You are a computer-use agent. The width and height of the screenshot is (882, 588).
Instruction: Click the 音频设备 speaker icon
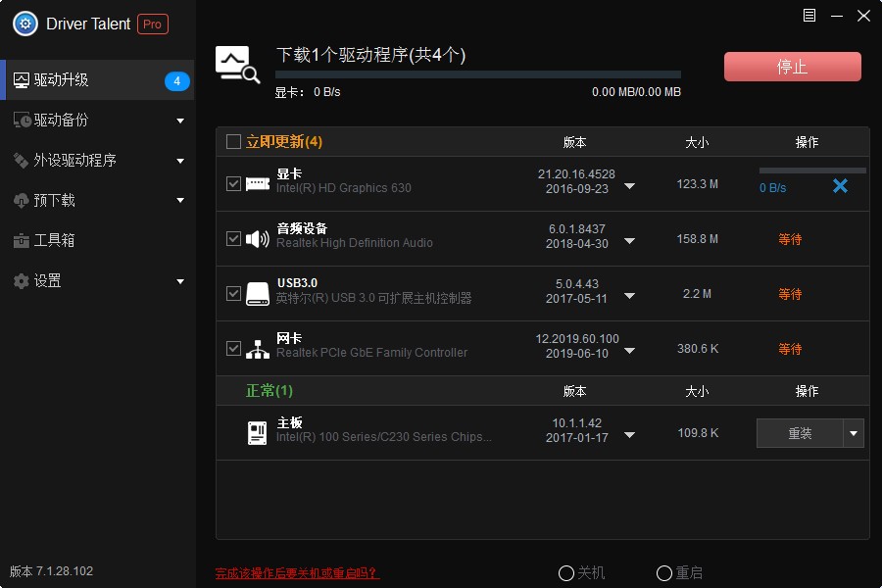[258, 238]
